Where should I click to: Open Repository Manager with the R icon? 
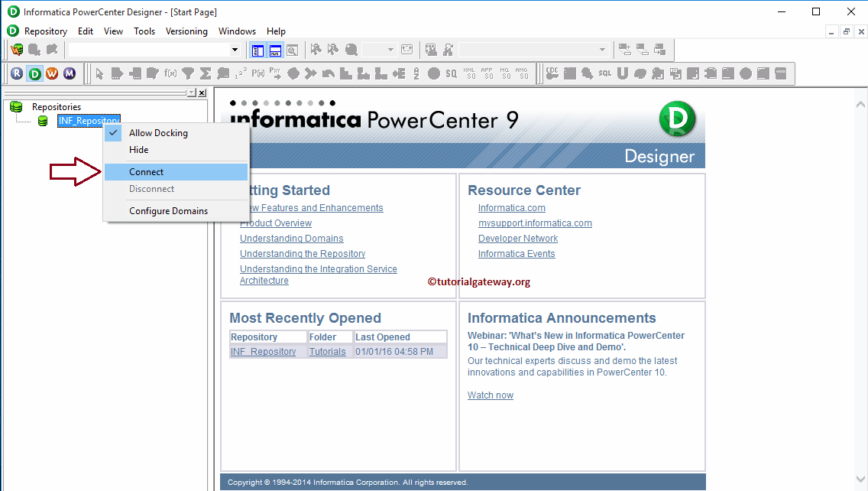coord(17,73)
